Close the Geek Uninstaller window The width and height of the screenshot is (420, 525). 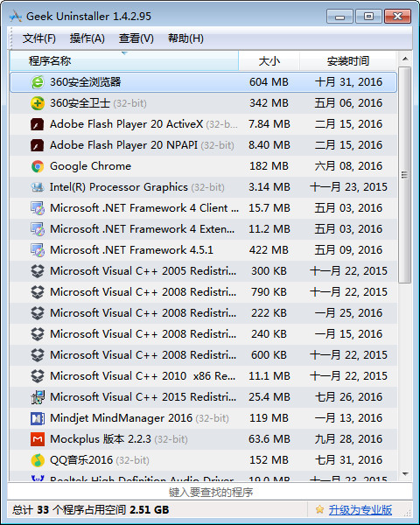[397, 17]
